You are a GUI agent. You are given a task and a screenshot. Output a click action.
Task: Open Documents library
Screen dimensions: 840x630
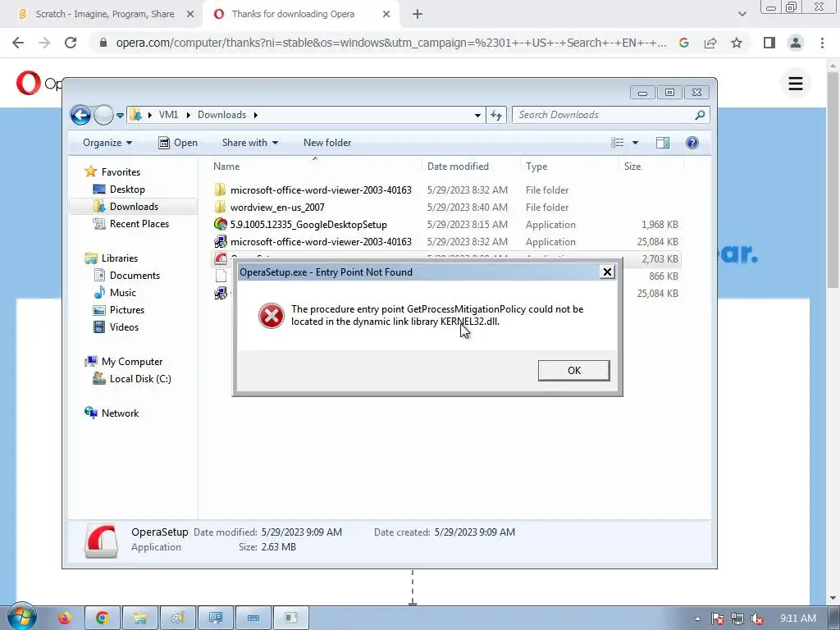pyautogui.click(x=135, y=276)
